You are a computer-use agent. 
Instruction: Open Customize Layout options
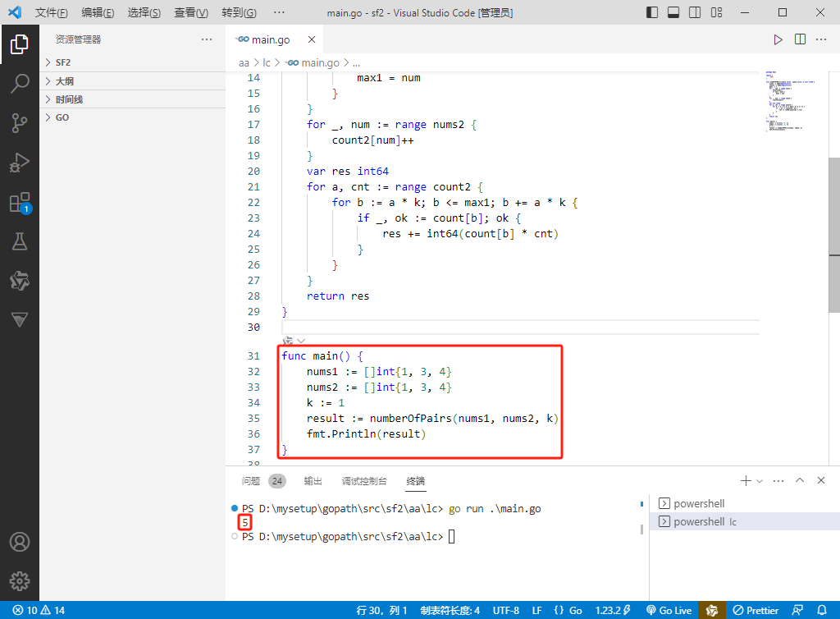(716, 12)
